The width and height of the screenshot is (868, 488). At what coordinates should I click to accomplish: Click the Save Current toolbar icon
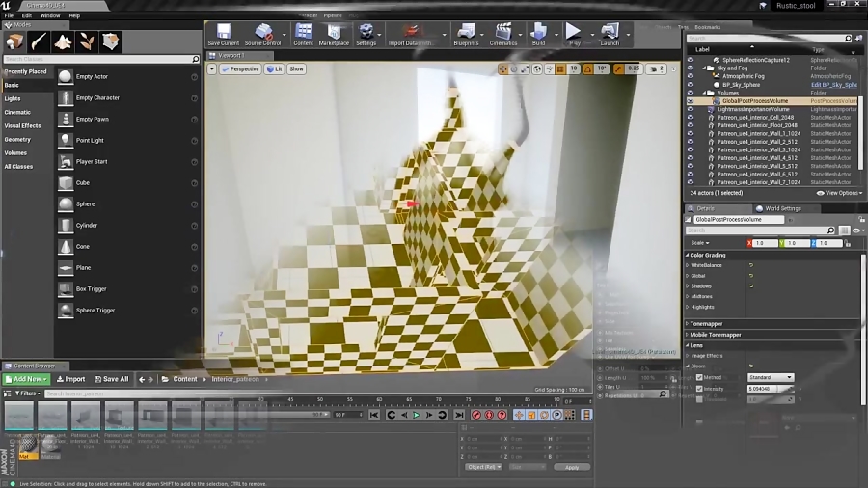tap(223, 35)
